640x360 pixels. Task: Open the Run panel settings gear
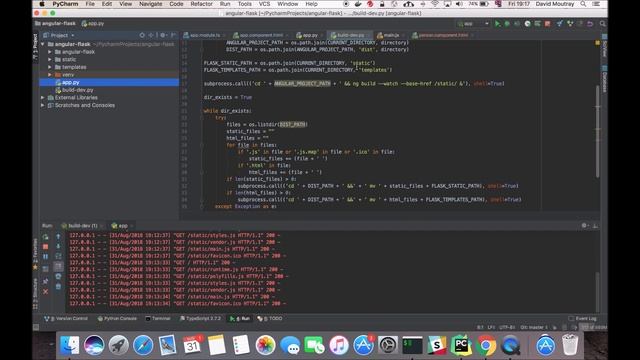pos(584,225)
